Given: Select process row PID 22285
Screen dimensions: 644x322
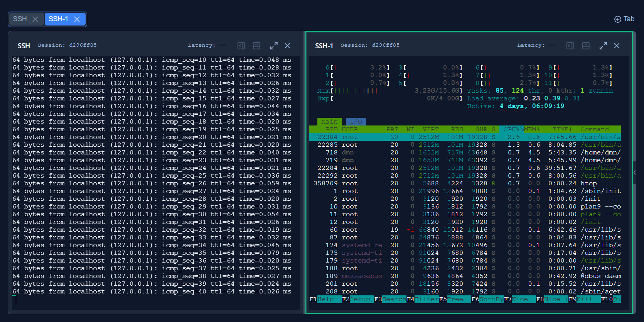Looking at the screenshot, I should click(465, 145).
